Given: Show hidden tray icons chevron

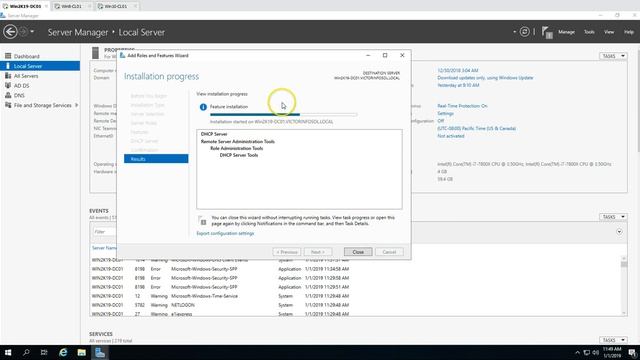Looking at the screenshot, I should click(x=577, y=353).
